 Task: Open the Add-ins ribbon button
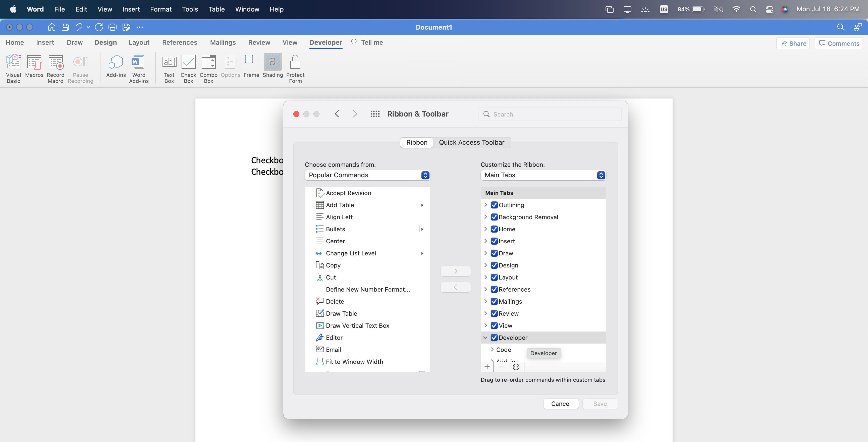pos(116,66)
